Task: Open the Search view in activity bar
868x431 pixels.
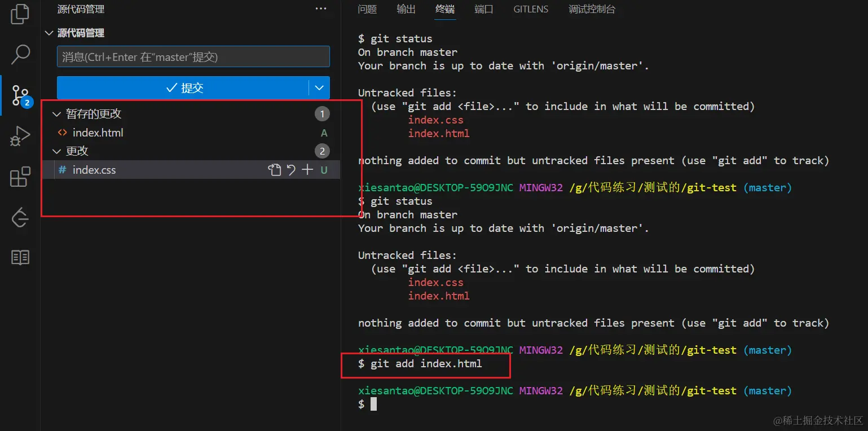Action: 20,54
